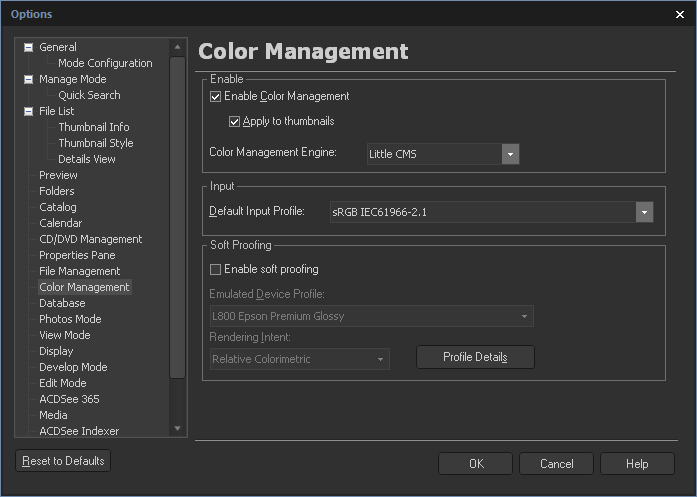Collapse the General tree node
The width and height of the screenshot is (697, 497).
28,47
